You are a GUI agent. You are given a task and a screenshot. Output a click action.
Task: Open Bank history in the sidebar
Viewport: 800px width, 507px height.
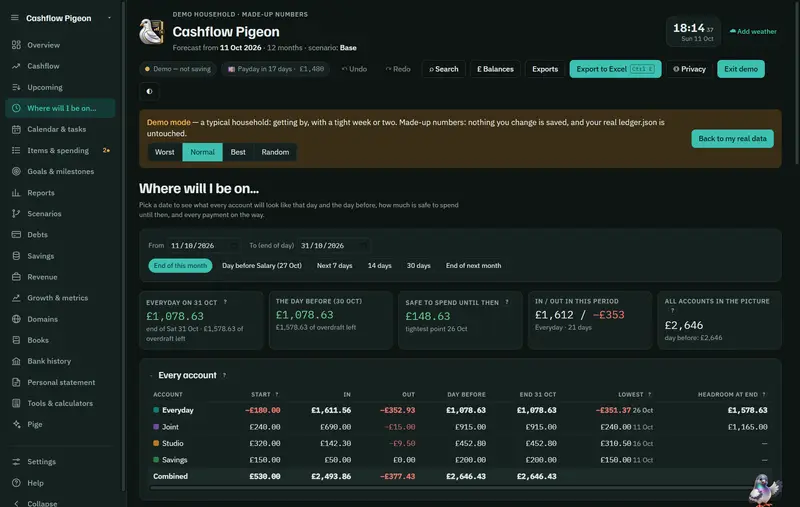(x=60, y=361)
